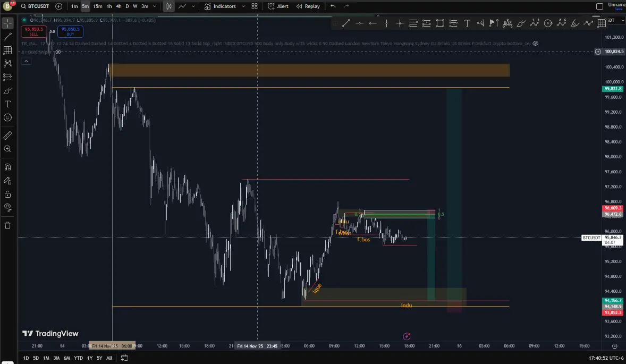Open the emoji icons tool
Viewport: 626px width, 364px height.
[7, 117]
